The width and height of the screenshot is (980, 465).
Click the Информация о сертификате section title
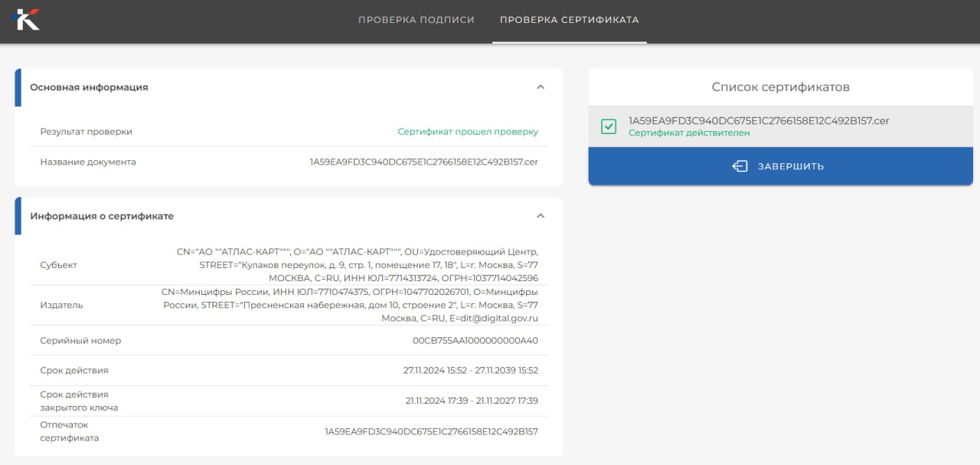tap(102, 216)
